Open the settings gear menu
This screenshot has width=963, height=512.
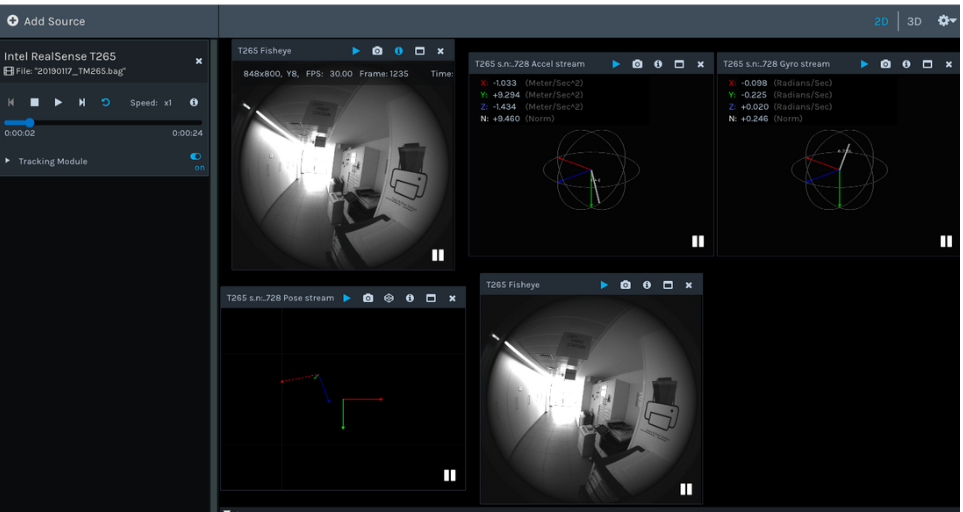point(946,20)
